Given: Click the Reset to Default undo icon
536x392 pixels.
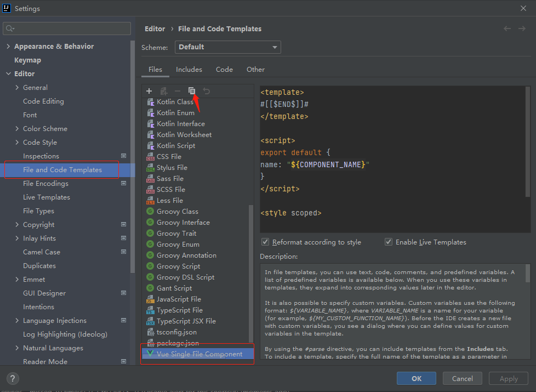Looking at the screenshot, I should 207,91.
